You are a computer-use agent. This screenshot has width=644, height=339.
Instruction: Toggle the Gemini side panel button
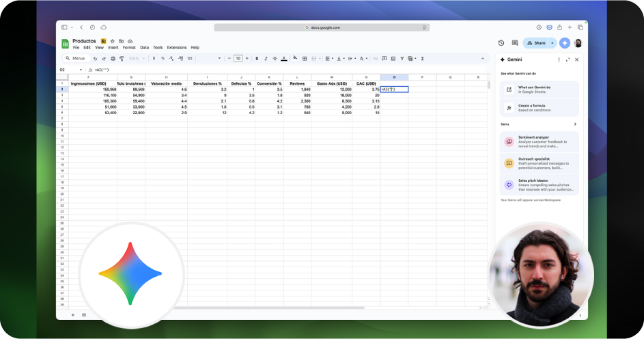[x=565, y=43]
